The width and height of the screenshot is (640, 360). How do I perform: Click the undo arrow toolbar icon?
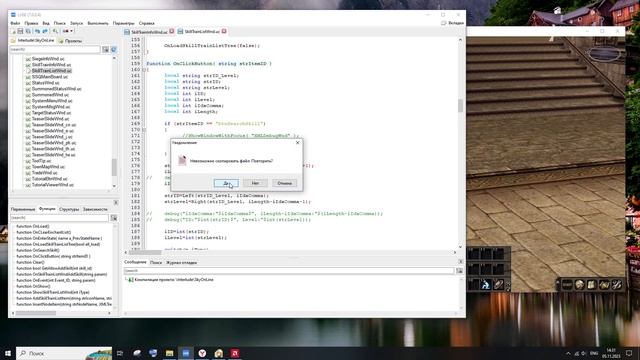click(x=38, y=31)
